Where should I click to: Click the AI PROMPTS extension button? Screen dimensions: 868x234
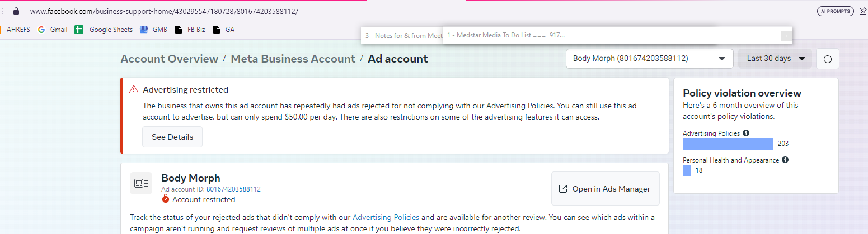(x=835, y=11)
